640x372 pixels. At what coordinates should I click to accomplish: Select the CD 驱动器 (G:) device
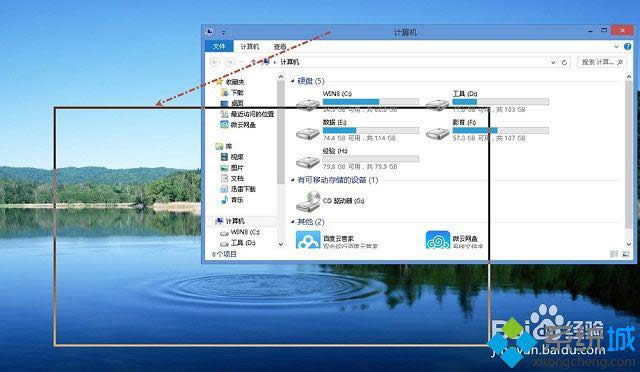tap(331, 201)
